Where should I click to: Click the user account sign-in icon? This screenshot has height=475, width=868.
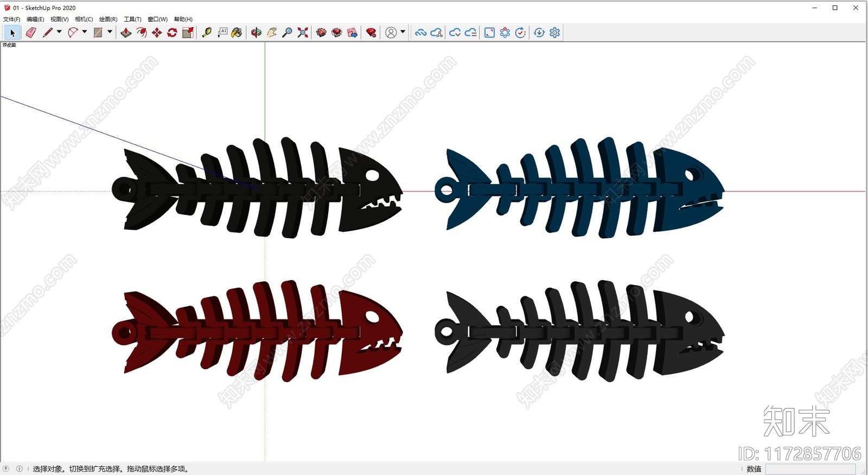tap(391, 33)
